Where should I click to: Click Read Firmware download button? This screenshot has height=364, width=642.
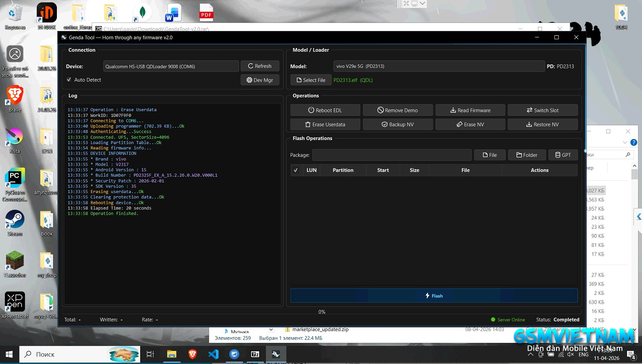[x=470, y=110]
